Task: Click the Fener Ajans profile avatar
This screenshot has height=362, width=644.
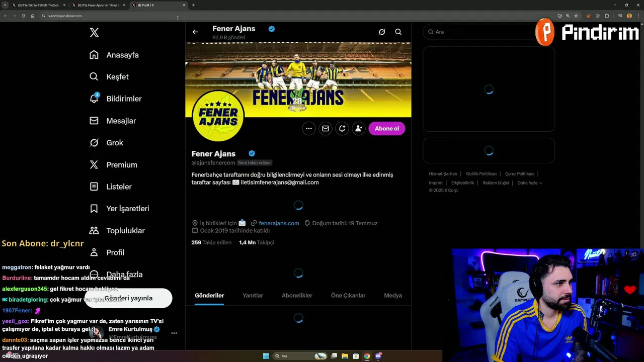Action: pyautogui.click(x=218, y=116)
